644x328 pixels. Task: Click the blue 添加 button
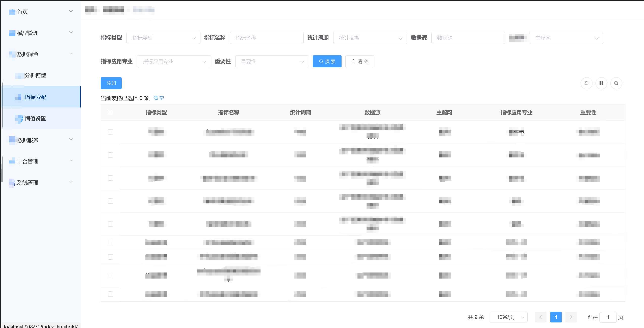[111, 83]
